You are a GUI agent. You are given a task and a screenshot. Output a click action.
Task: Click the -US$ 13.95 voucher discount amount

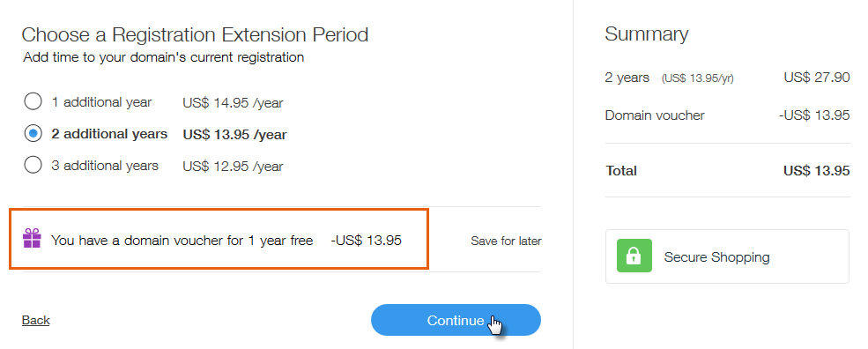tap(366, 241)
